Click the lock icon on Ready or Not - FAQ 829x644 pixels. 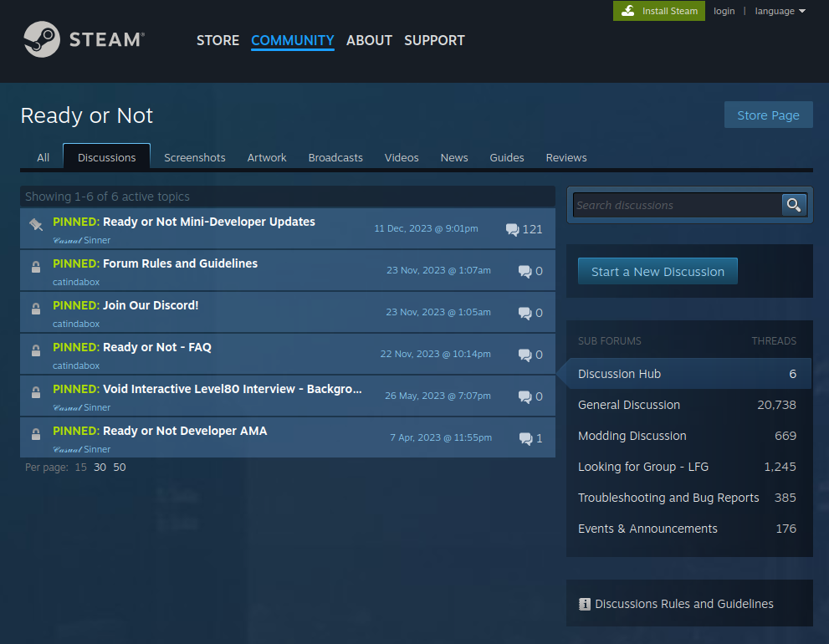(x=36, y=350)
